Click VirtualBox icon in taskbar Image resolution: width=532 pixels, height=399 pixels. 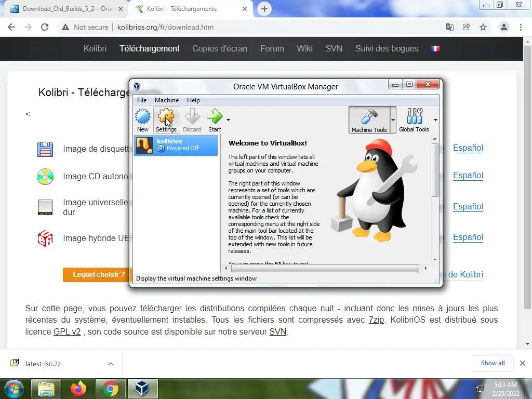tap(142, 389)
